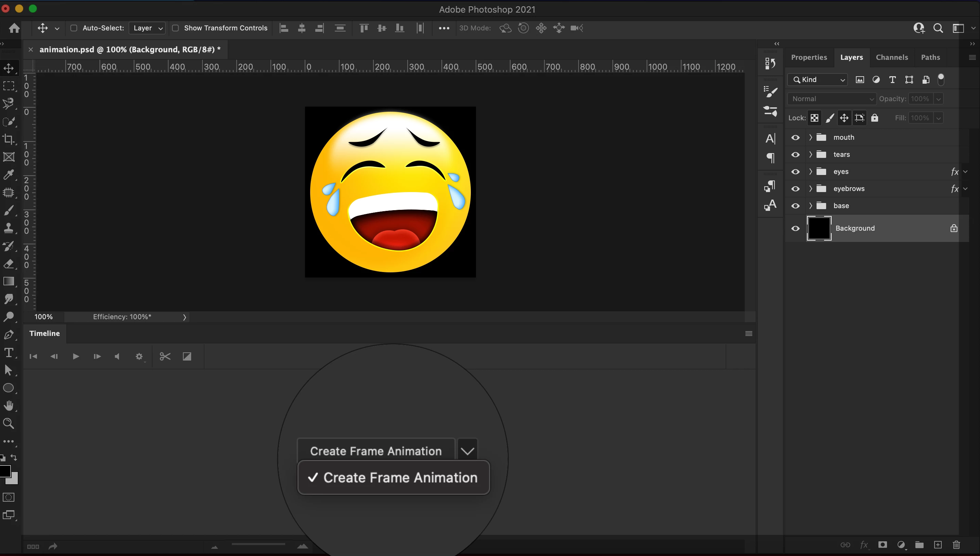Enable Show Transform Controls checkbox

point(175,28)
